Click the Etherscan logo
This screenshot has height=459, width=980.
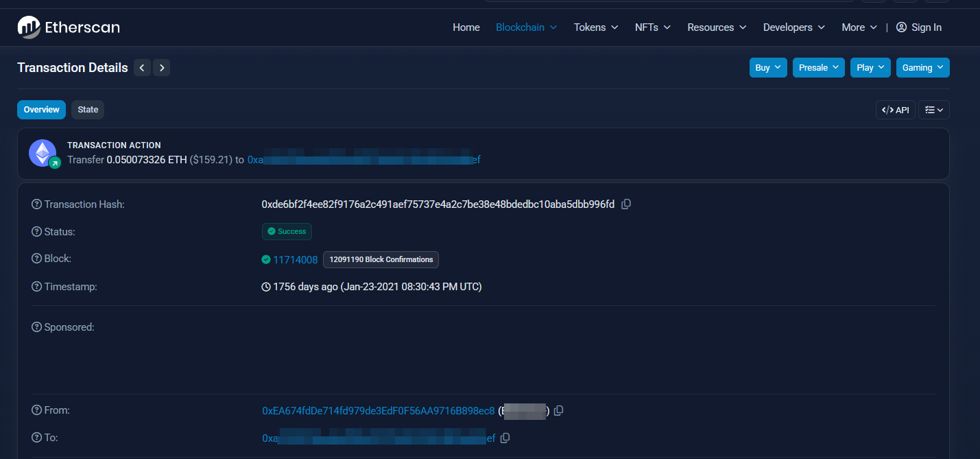pyautogui.click(x=69, y=27)
